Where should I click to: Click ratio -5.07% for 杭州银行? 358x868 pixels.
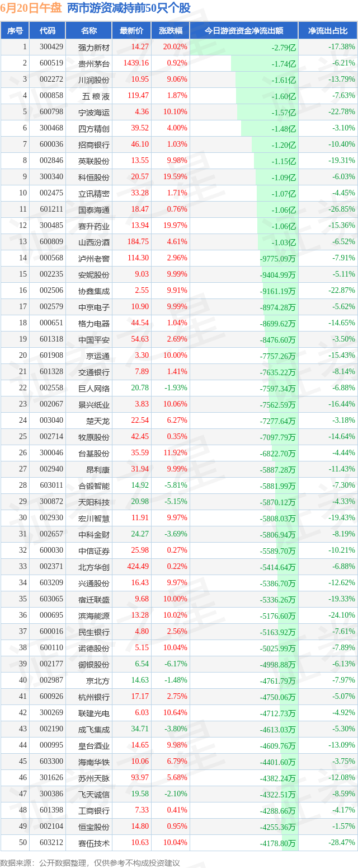pyautogui.click(x=343, y=696)
